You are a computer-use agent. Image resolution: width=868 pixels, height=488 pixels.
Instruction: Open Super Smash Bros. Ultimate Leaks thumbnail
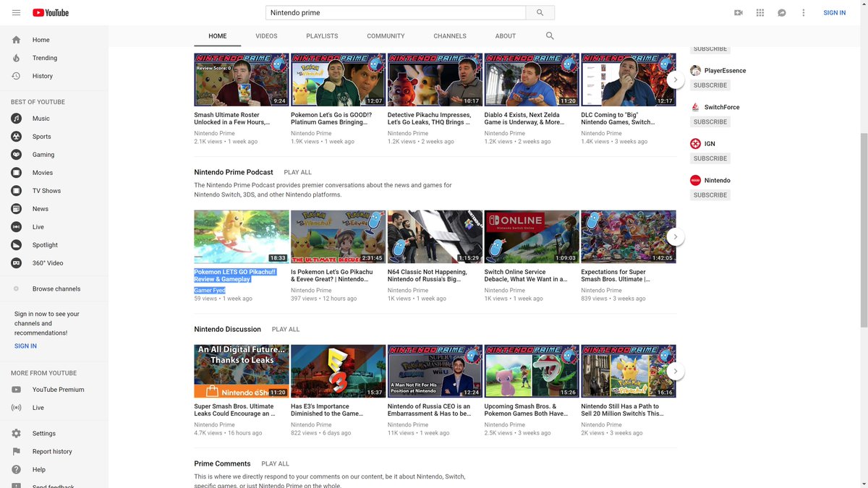coord(242,372)
